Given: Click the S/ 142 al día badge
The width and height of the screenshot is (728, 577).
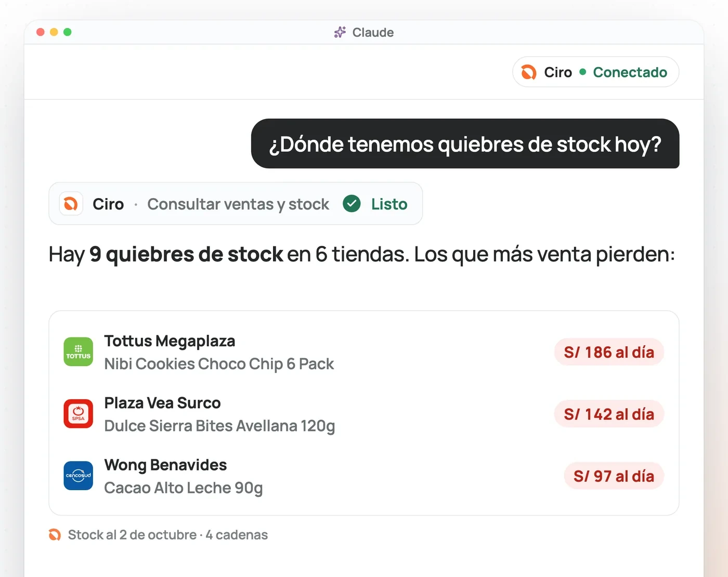Looking at the screenshot, I should (609, 414).
